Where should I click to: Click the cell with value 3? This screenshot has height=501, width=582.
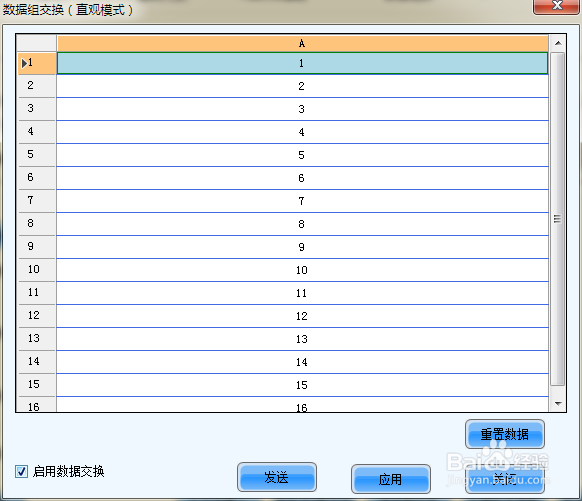(x=303, y=109)
